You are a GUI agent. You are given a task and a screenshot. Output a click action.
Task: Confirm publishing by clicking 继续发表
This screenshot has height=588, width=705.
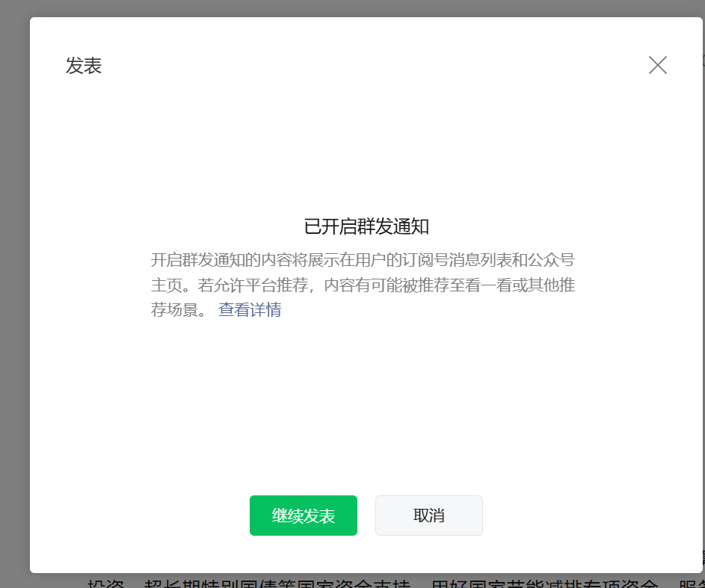tap(303, 516)
